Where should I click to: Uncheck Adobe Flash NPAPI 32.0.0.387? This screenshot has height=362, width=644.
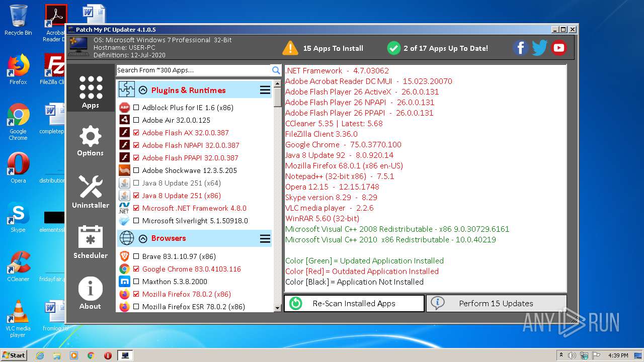click(136, 145)
